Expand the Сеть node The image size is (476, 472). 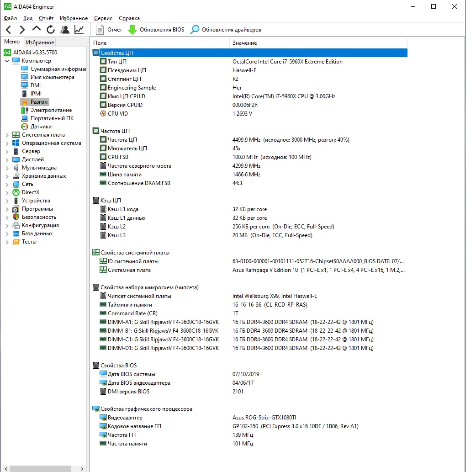[7, 184]
